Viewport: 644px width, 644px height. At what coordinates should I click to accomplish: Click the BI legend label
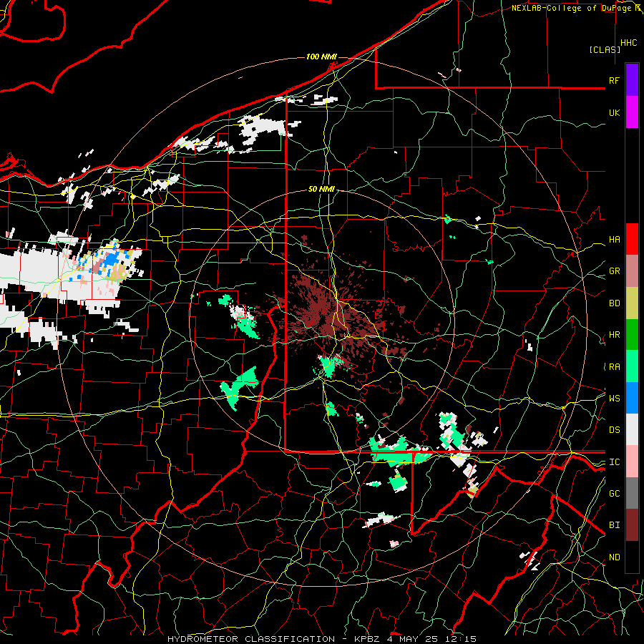(614, 525)
